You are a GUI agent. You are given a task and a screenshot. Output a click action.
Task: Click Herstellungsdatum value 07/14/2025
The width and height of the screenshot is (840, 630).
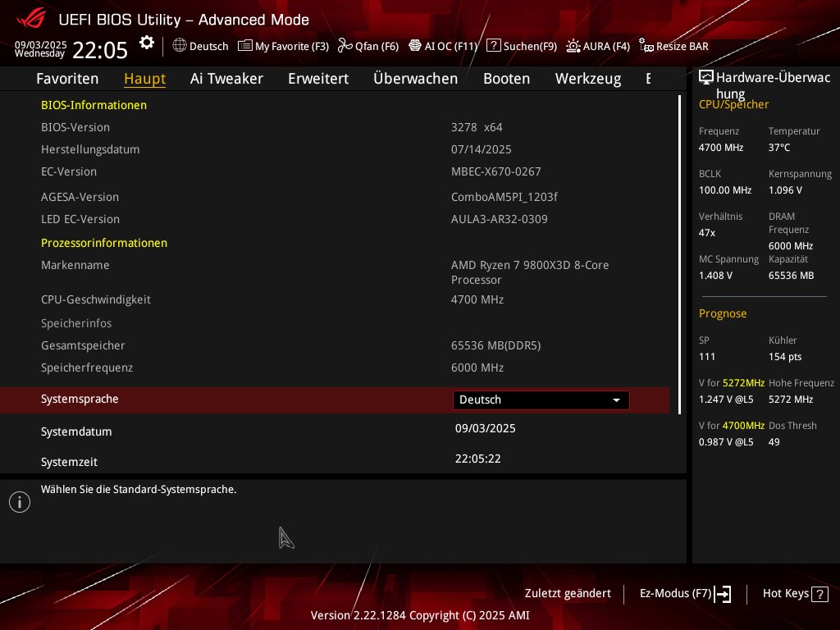click(x=481, y=149)
